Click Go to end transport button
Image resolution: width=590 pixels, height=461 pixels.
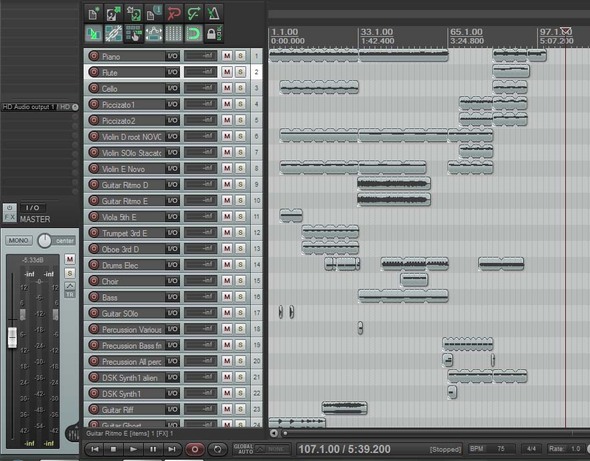(x=172, y=449)
